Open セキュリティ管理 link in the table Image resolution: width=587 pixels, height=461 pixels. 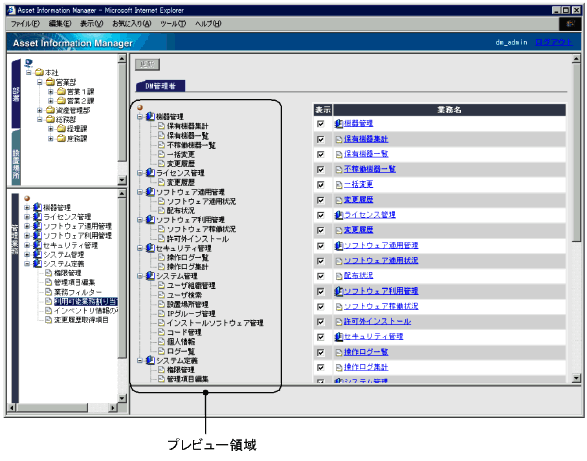[x=373, y=337]
